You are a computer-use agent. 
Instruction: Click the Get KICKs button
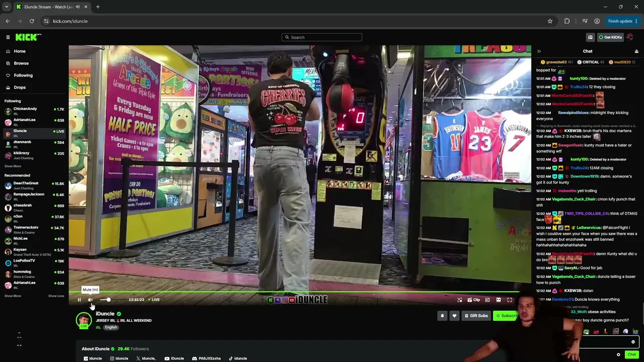[x=610, y=37]
